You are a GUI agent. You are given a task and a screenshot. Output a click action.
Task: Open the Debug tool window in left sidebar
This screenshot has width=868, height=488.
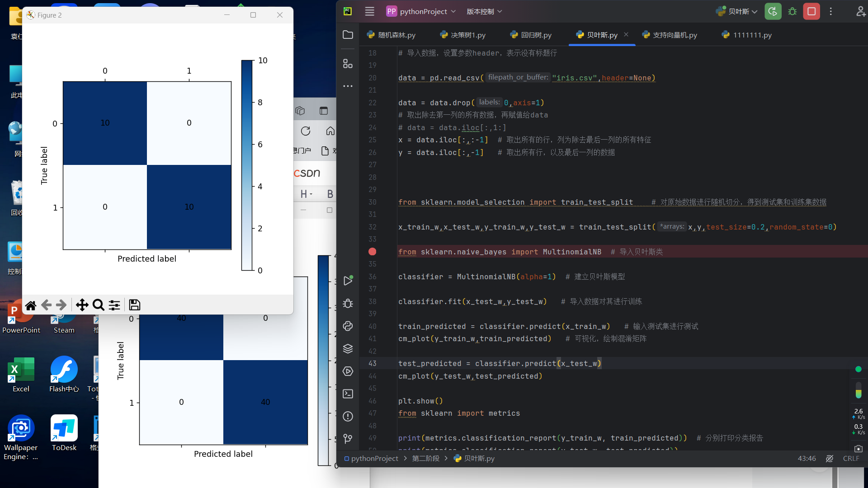point(348,303)
